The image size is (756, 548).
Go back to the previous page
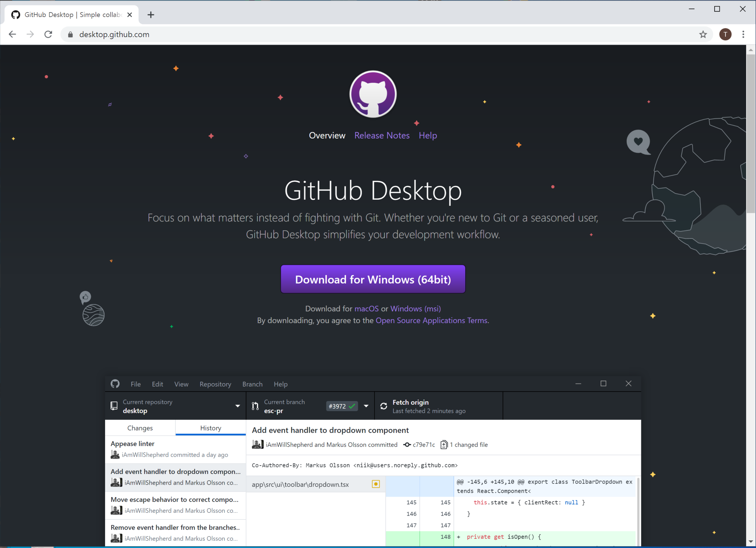click(12, 34)
